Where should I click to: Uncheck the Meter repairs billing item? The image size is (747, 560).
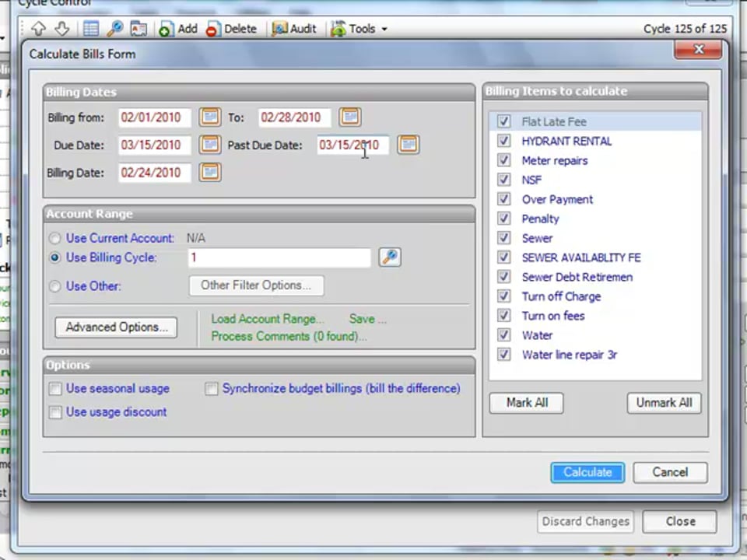[x=504, y=160]
